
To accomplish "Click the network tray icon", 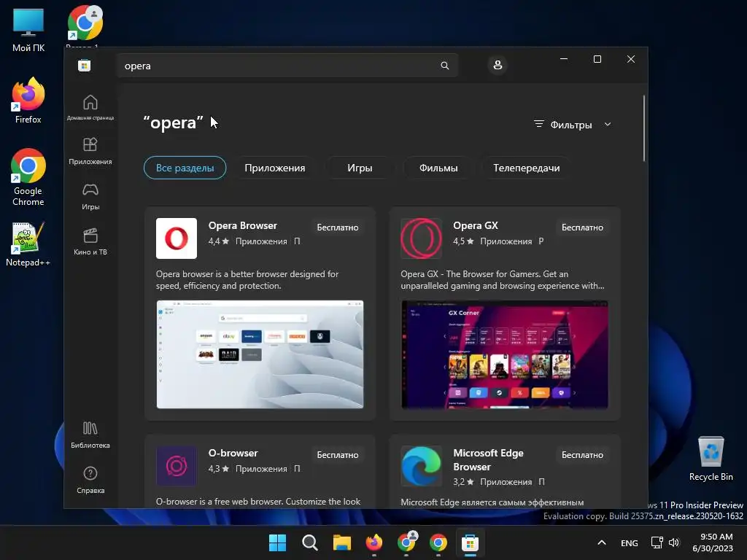I will (x=657, y=542).
